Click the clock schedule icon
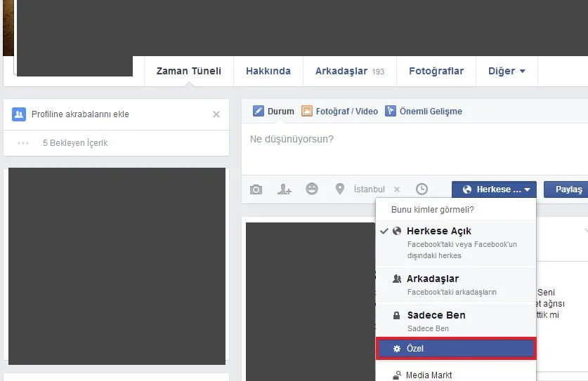 pos(422,189)
